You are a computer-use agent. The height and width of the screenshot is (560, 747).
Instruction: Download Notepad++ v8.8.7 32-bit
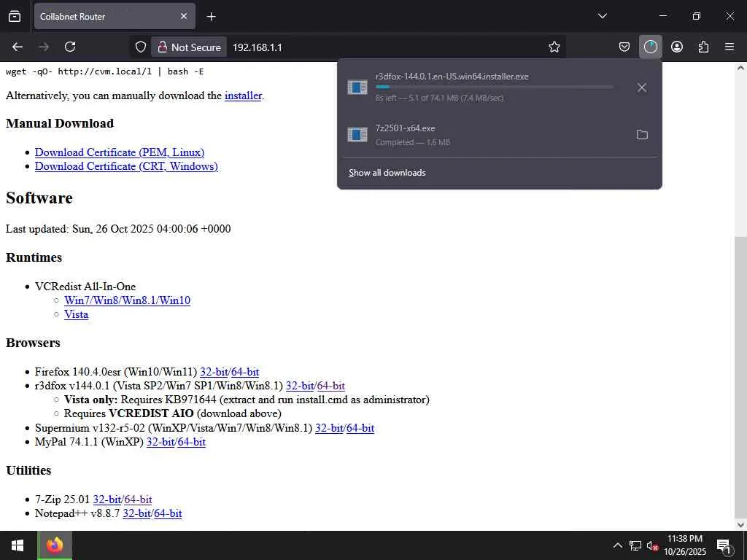tap(136, 513)
